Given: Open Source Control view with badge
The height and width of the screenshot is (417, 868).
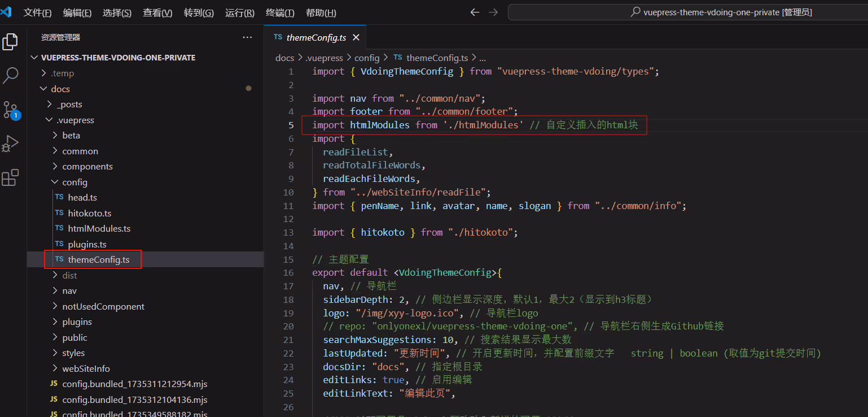Looking at the screenshot, I should (10, 110).
